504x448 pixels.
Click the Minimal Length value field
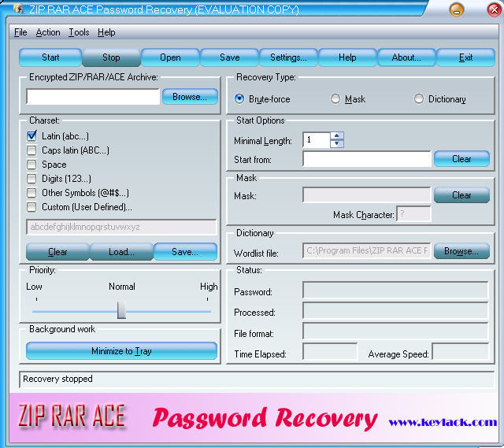tap(317, 140)
